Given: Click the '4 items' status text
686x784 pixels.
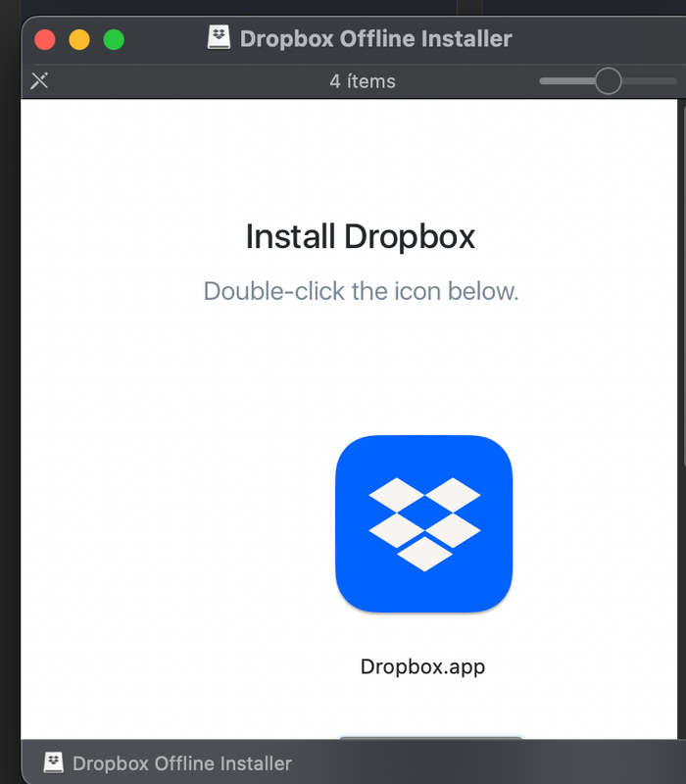Looking at the screenshot, I should tap(363, 81).
